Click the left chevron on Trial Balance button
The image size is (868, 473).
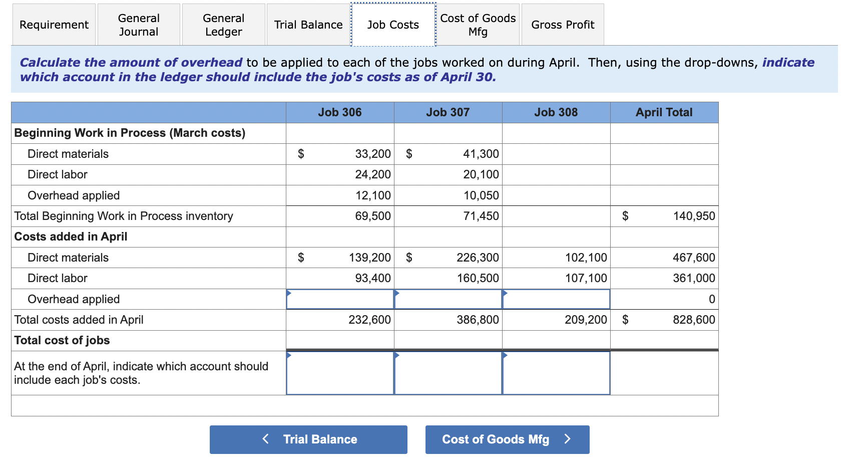coord(266,439)
